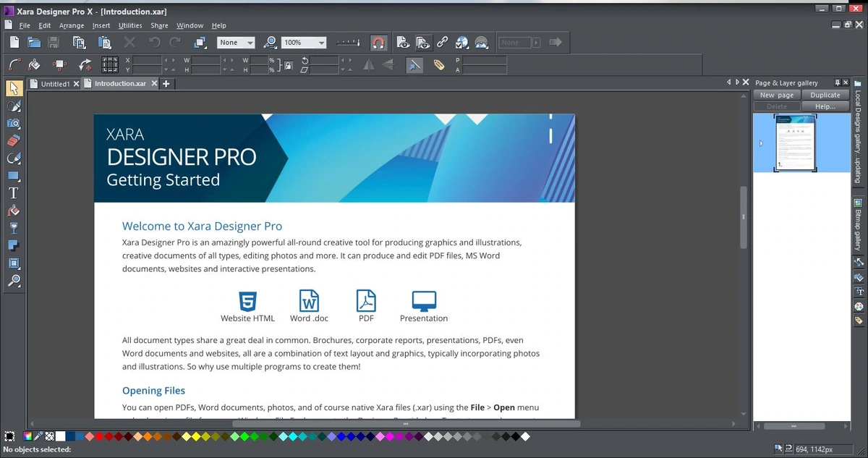Select the Photo (camera) tool
Screen dimensions: 868x458
pos(13,124)
